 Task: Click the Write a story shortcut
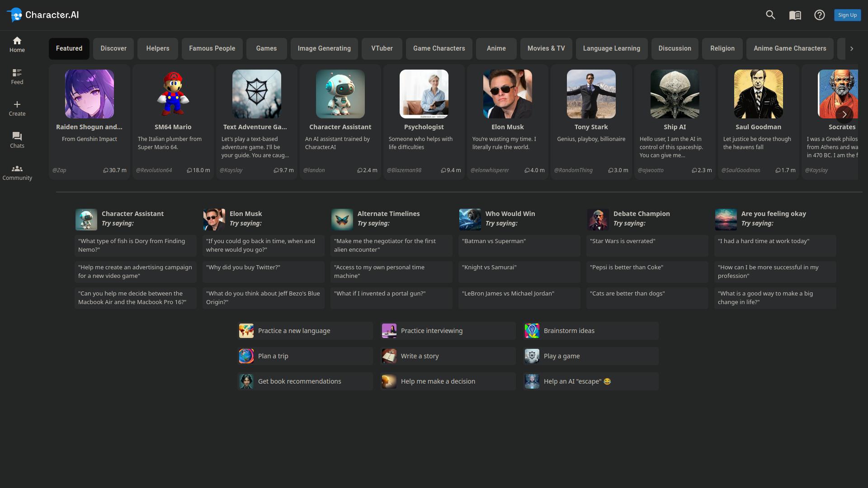pyautogui.click(x=448, y=356)
